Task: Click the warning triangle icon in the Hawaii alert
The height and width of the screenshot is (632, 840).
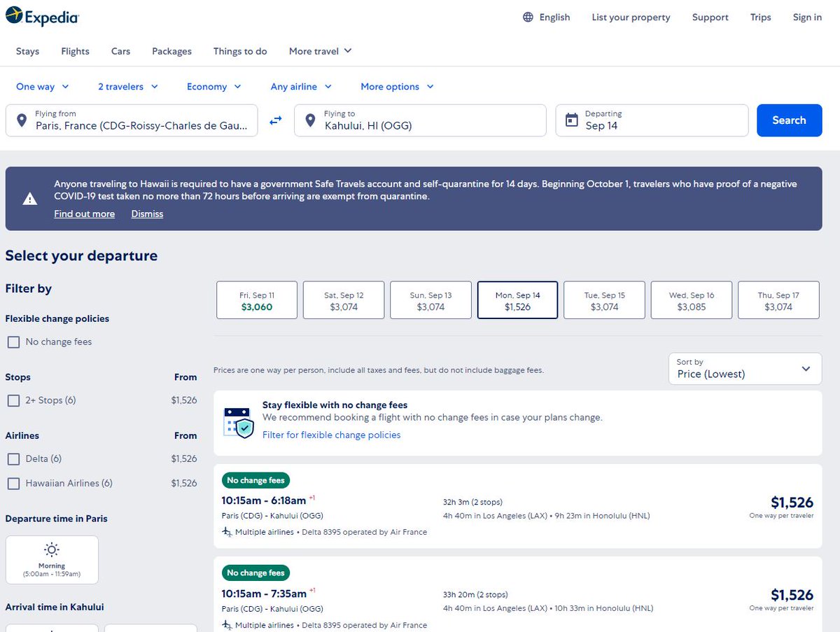Action: click(30, 199)
